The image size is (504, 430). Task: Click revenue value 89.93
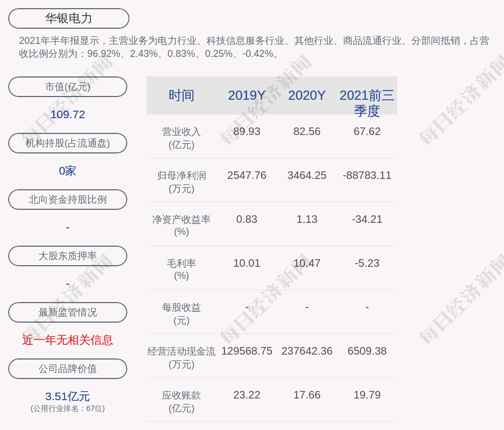click(247, 131)
